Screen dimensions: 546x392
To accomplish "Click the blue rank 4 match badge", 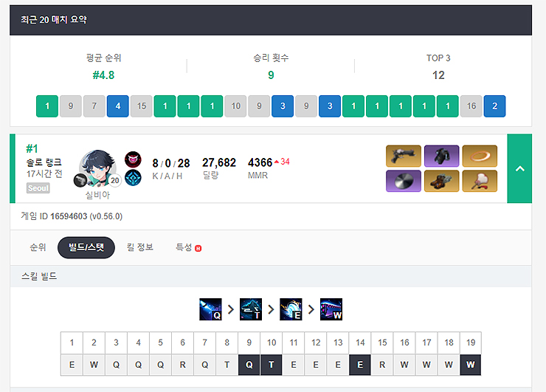I will pos(118,106).
